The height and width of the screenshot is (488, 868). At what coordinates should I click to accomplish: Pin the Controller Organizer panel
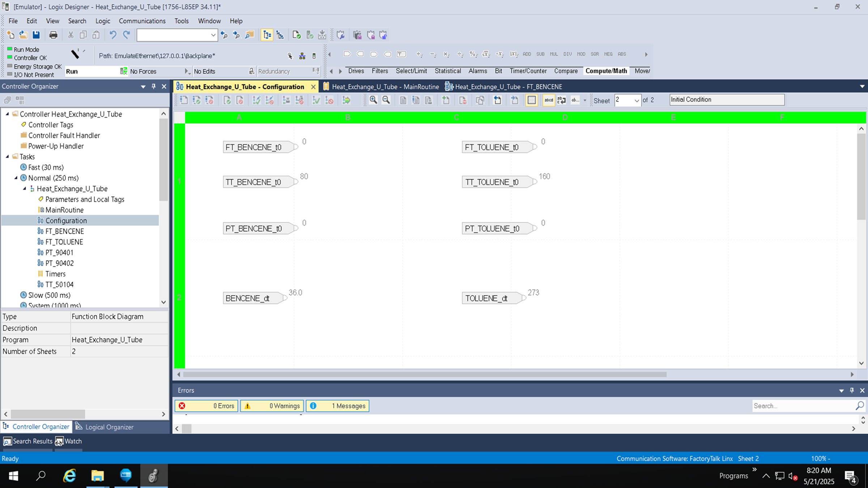[x=154, y=86]
